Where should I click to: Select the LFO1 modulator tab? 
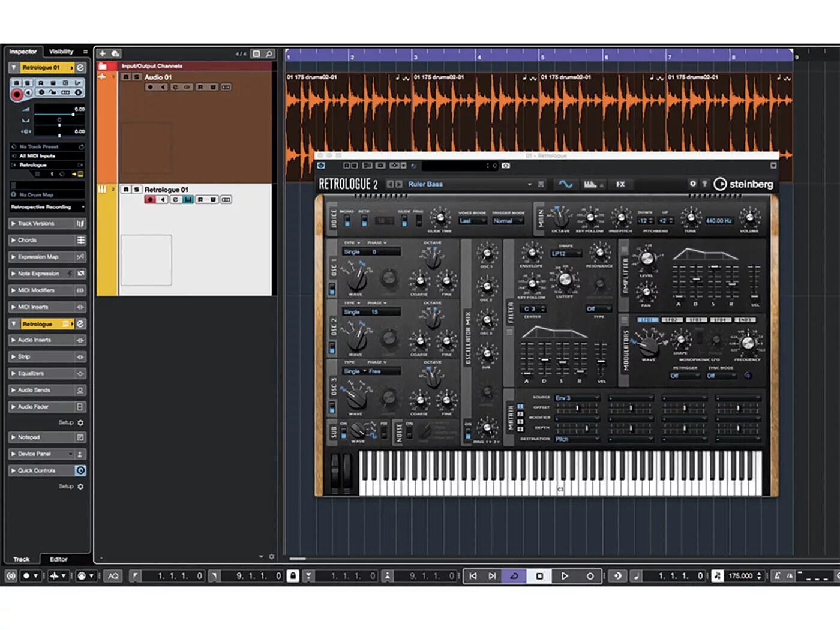(648, 320)
